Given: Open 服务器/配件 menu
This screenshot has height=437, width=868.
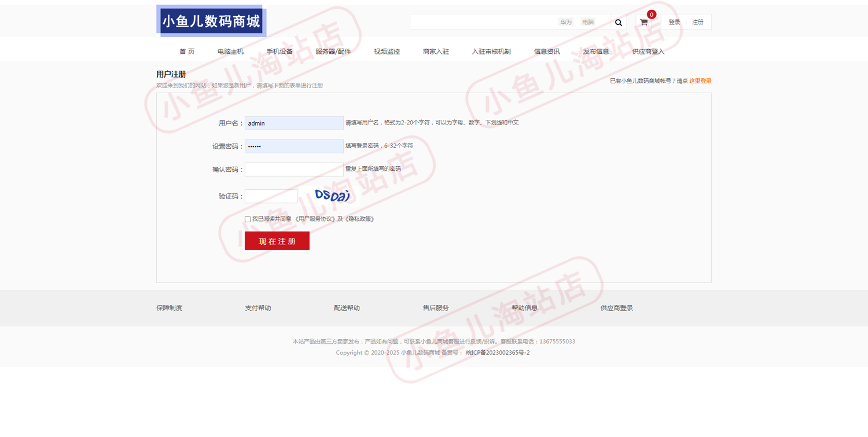Looking at the screenshot, I should coord(333,52).
